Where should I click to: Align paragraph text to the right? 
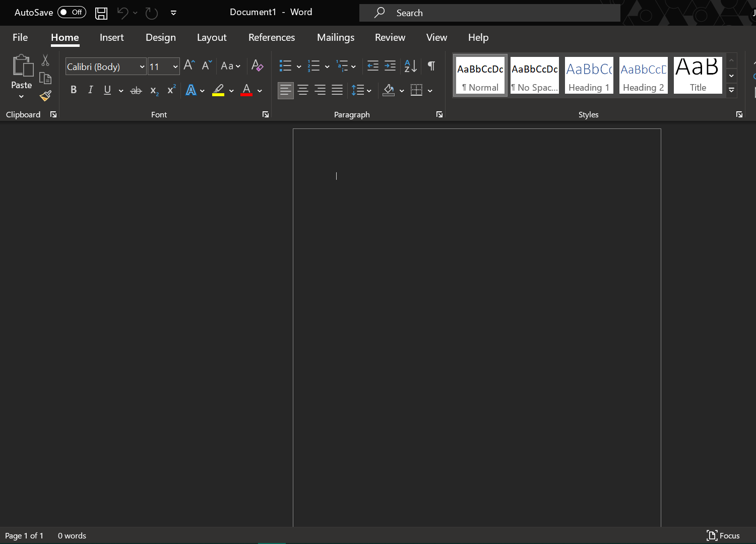[320, 90]
